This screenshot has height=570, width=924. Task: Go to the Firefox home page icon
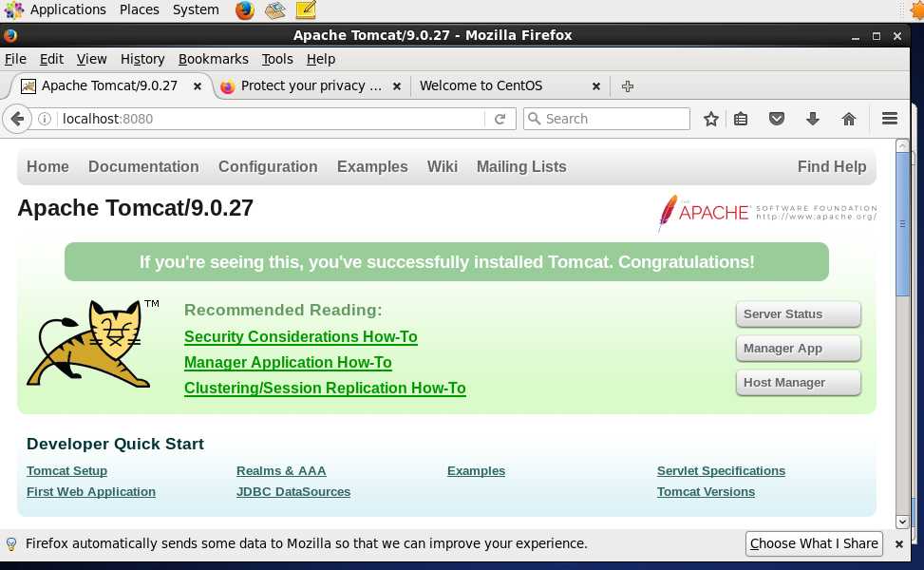coord(849,119)
